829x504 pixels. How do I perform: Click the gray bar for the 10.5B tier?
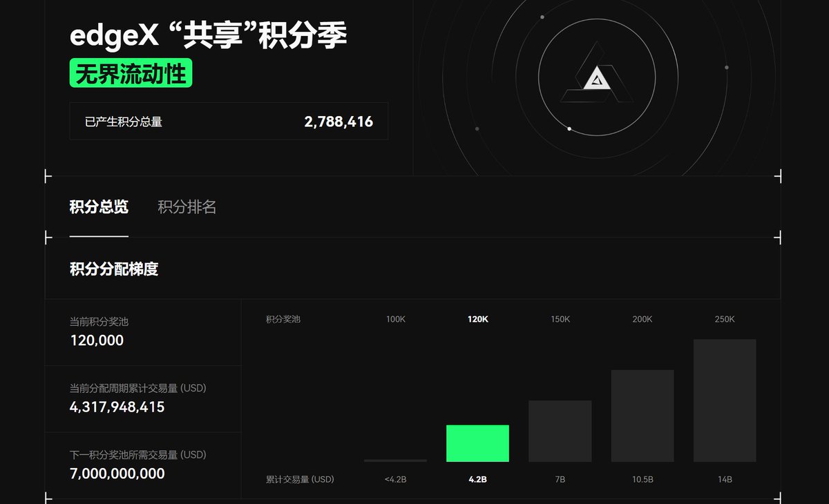[642, 416]
